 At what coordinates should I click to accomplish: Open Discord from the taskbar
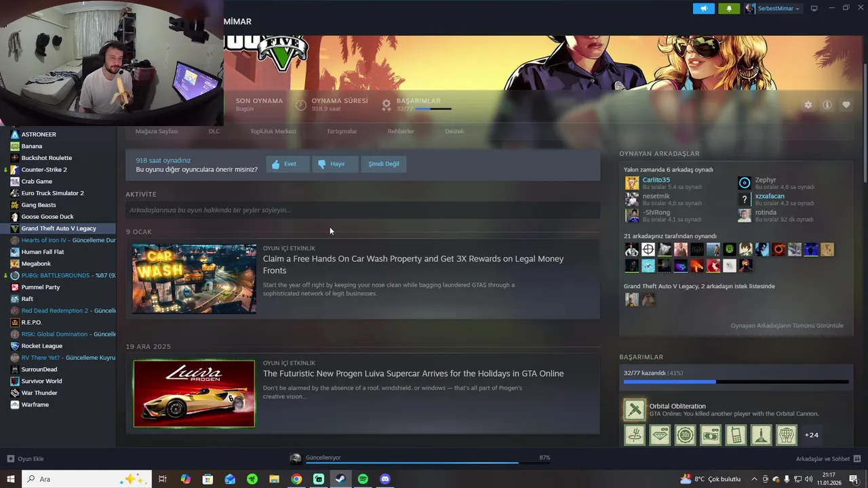click(385, 479)
